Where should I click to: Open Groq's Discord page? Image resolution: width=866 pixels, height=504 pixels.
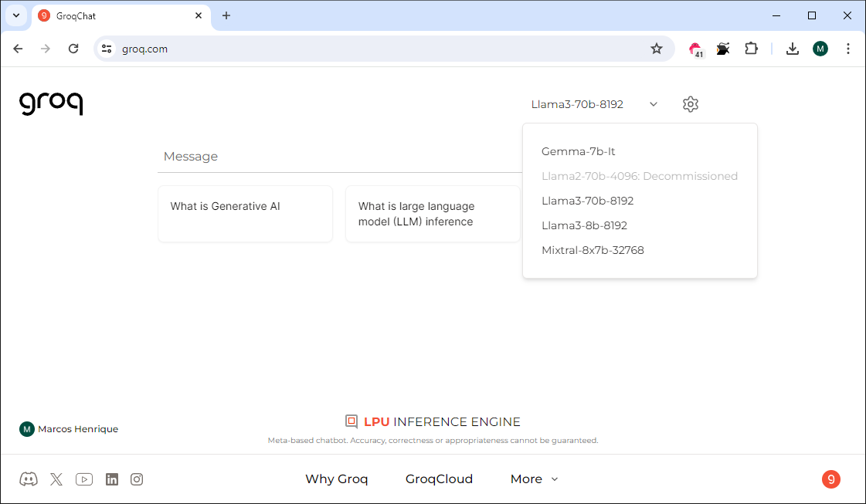tap(29, 479)
